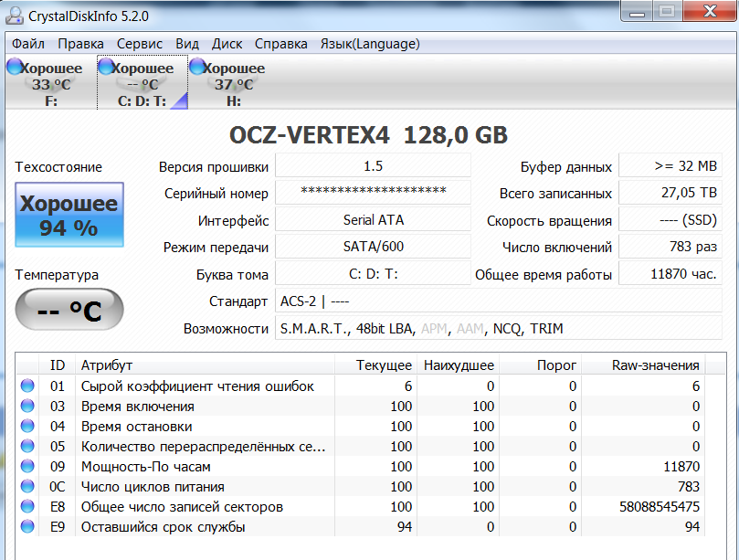Screen dimensions: 739x560
Task: Click the SATA/600 transfer mode field
Action: tap(373, 246)
